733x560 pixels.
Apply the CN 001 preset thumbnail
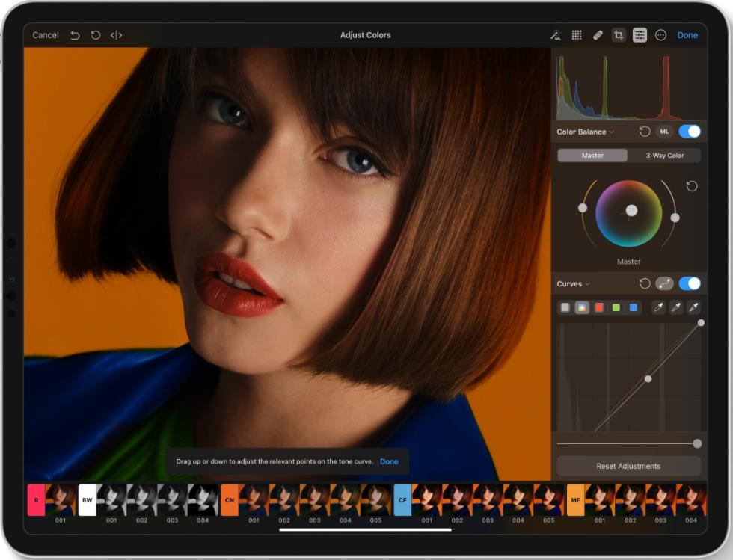click(x=254, y=500)
